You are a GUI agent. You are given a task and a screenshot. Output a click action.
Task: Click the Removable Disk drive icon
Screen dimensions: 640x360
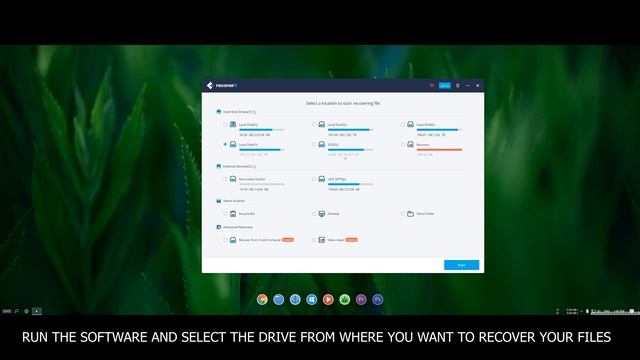(233, 179)
